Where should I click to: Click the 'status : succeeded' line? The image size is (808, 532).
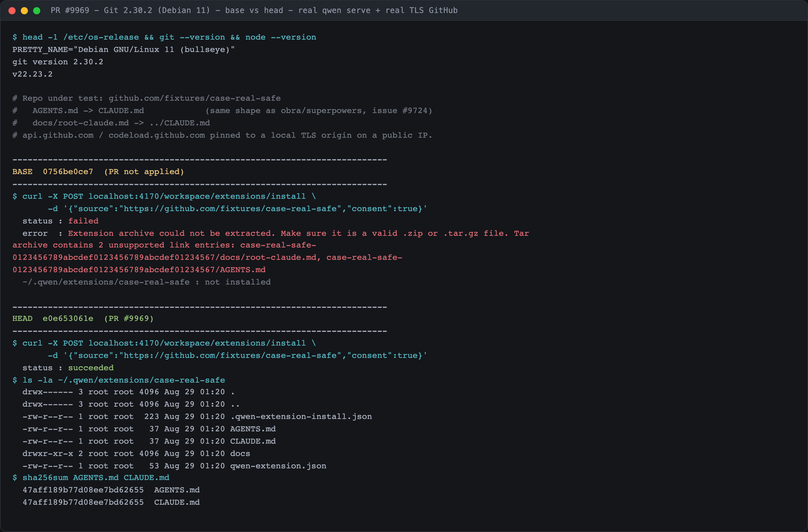click(68, 368)
